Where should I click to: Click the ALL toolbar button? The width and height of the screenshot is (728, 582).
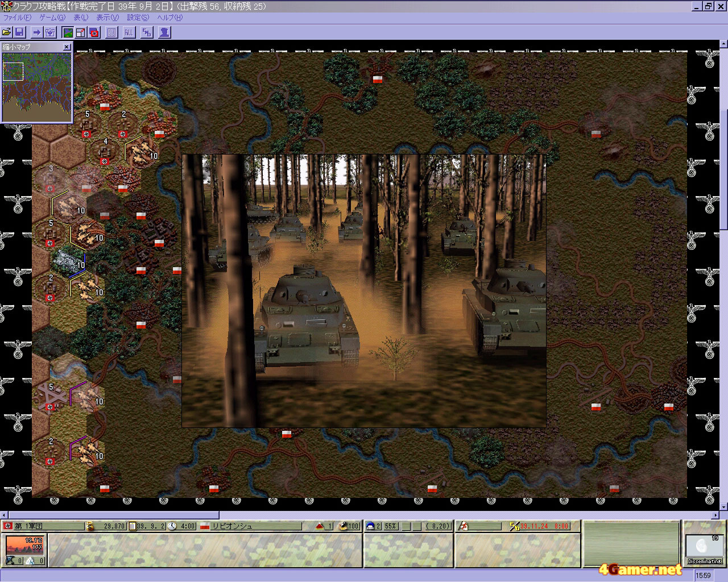(129, 32)
